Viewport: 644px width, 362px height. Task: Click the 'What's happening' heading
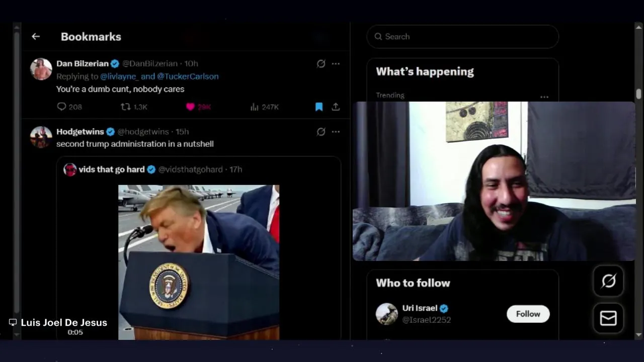click(x=425, y=71)
